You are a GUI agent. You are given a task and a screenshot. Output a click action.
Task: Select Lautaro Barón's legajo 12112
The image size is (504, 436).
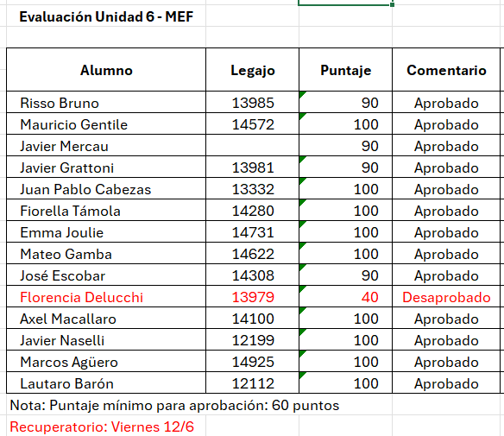tap(252, 383)
